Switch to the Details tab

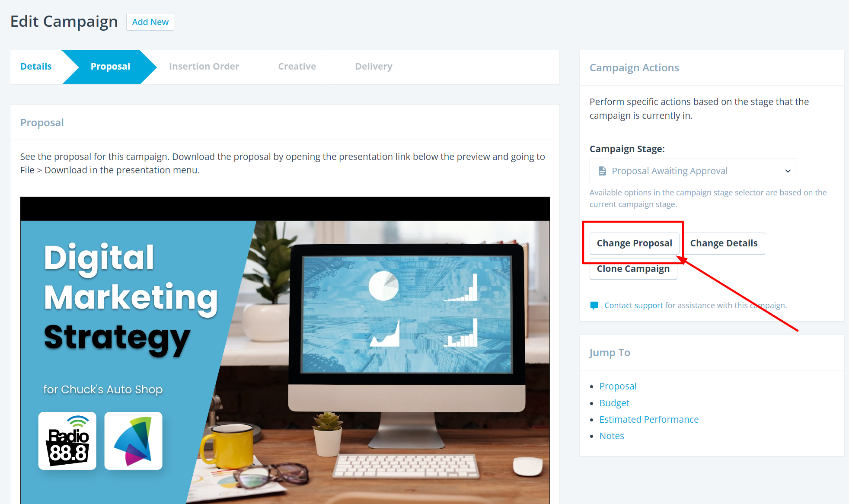pyautogui.click(x=36, y=67)
